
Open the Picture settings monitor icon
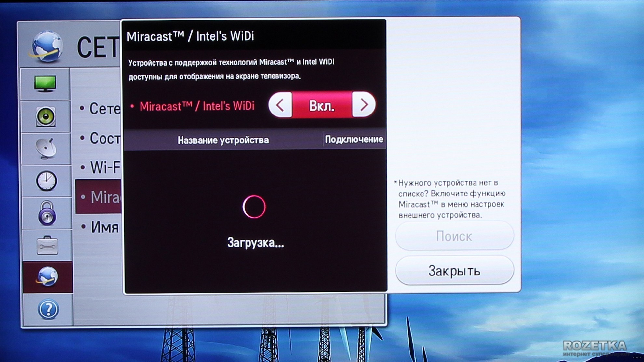click(x=45, y=84)
